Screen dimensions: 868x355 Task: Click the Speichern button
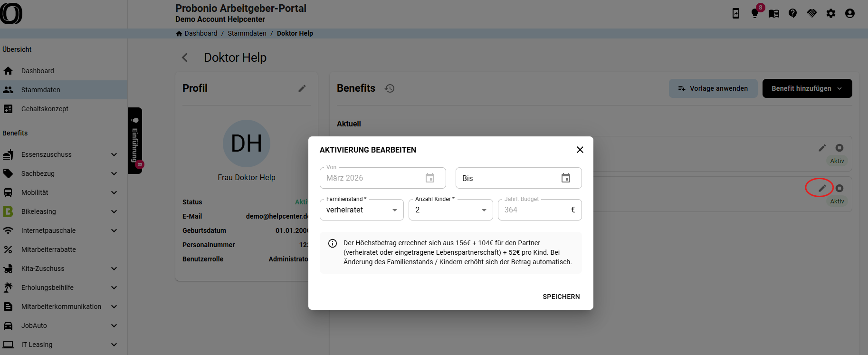coord(561,297)
